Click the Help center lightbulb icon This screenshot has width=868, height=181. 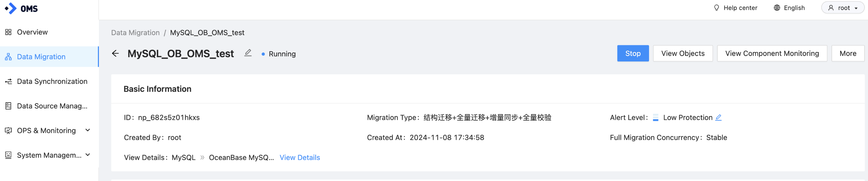(x=717, y=8)
